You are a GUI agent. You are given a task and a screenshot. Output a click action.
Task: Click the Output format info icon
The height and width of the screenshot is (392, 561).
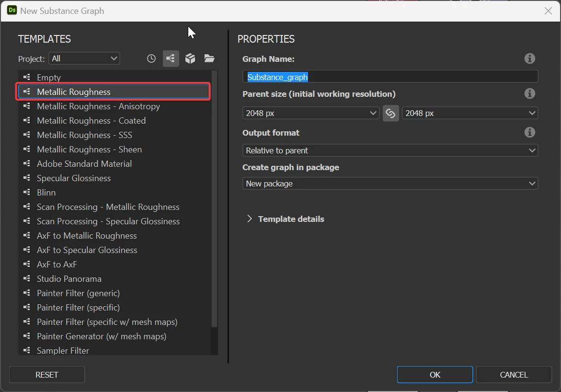point(529,132)
